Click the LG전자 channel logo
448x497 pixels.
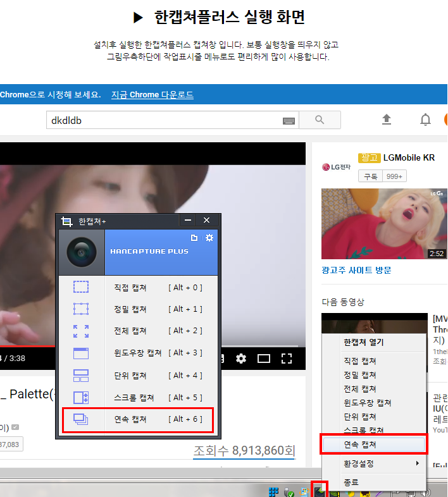point(337,167)
